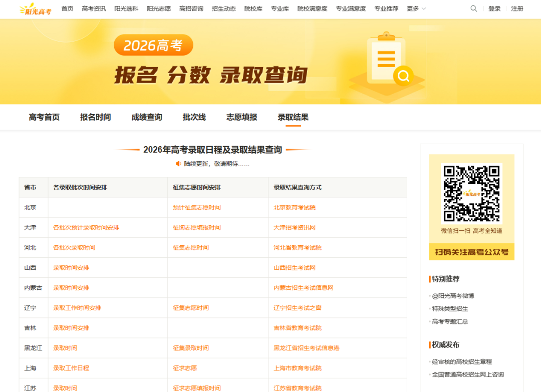The image size is (541, 392).
Task: Click the 内蒙古 province cell
Action: click(x=33, y=288)
